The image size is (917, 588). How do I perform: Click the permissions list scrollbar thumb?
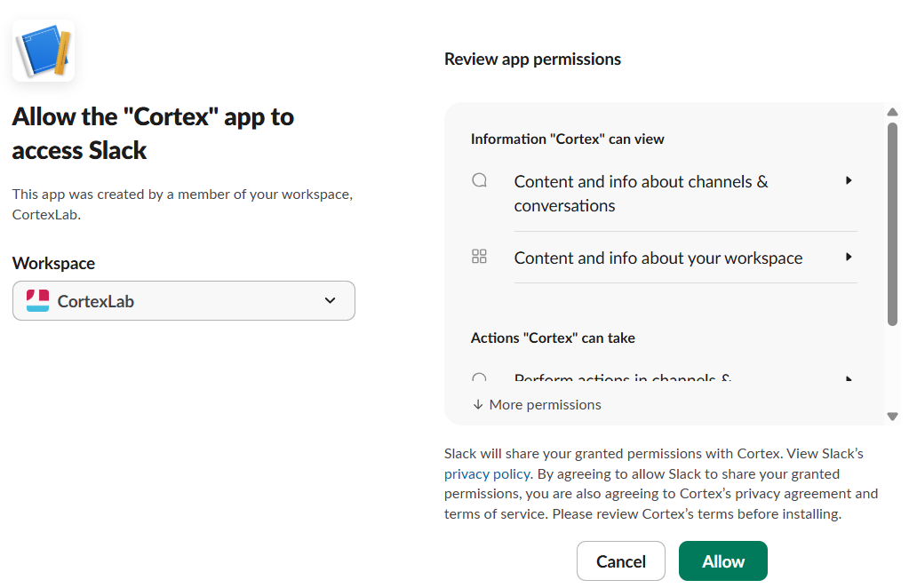(x=892, y=224)
